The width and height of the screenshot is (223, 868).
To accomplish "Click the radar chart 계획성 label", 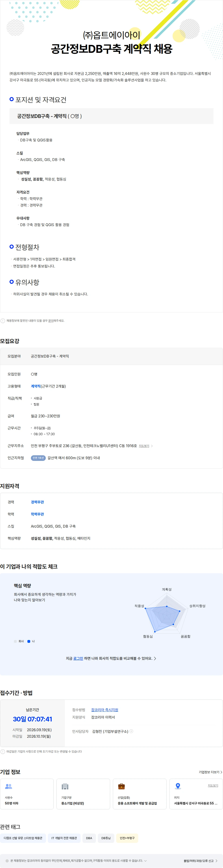I will coord(167,589).
